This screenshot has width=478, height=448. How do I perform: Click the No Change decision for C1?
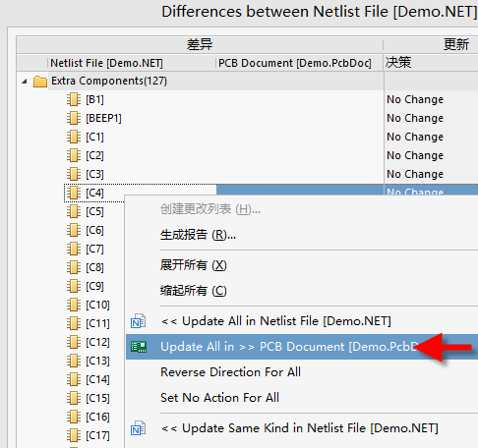[415, 137]
